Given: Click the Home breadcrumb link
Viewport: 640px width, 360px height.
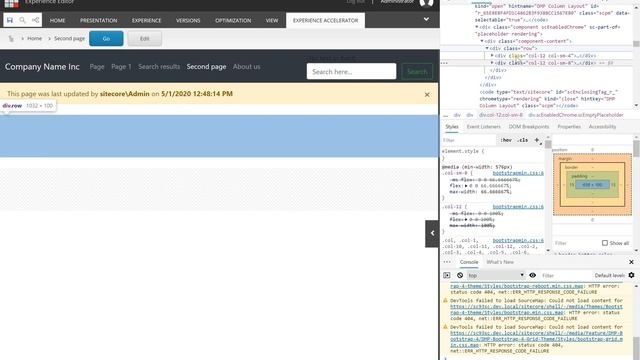Looking at the screenshot, I should pyautogui.click(x=34, y=39).
